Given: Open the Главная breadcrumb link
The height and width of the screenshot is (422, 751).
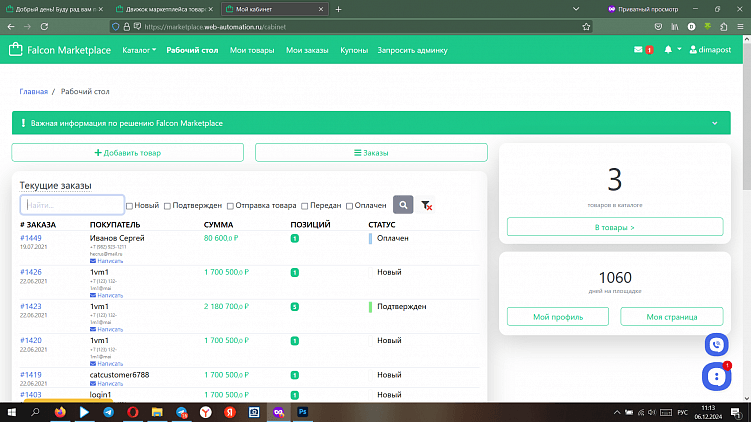Looking at the screenshot, I should 34,91.
